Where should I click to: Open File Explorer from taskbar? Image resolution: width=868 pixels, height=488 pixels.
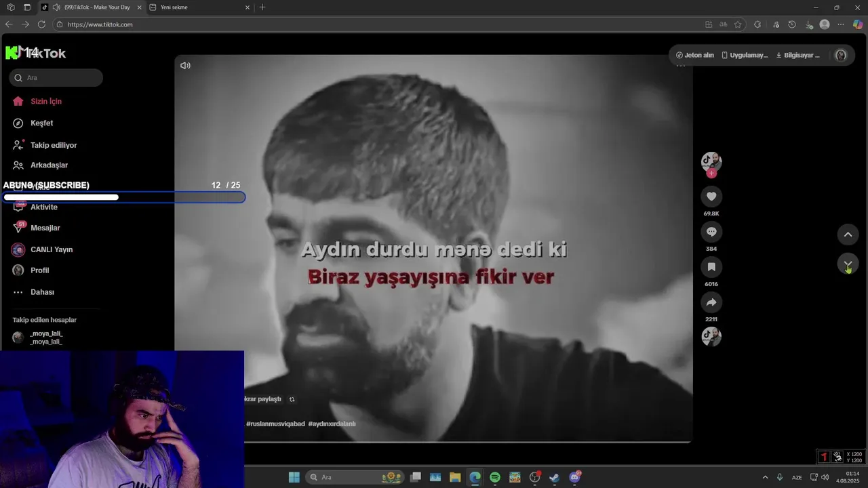(455, 477)
